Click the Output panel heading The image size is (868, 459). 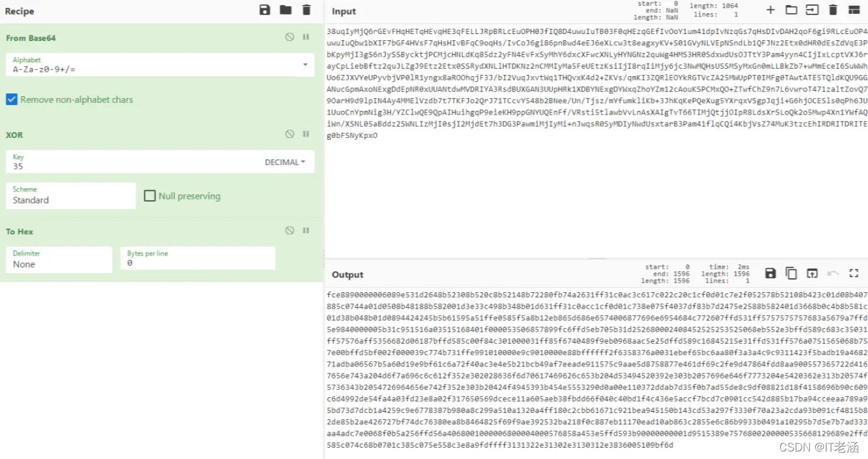point(348,275)
